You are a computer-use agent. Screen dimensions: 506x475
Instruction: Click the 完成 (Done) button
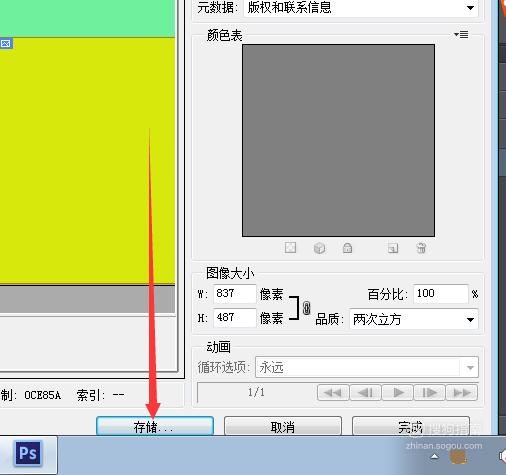pos(411,426)
